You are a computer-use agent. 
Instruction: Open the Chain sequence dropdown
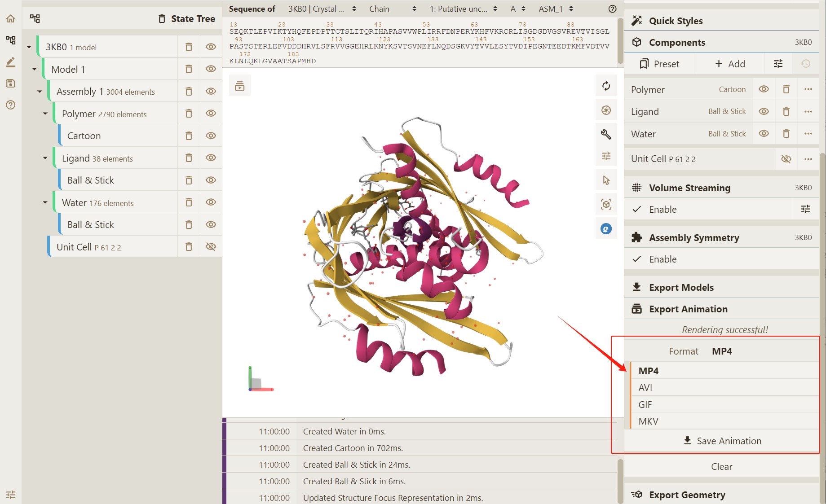[392, 9]
